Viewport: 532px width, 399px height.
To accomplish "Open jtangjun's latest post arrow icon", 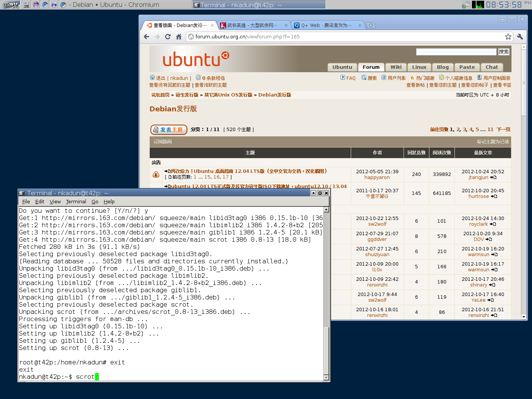I will (x=493, y=177).
